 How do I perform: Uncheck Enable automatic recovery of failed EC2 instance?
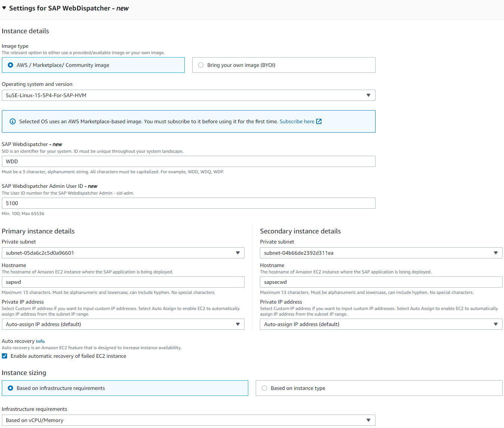[x=4, y=356]
